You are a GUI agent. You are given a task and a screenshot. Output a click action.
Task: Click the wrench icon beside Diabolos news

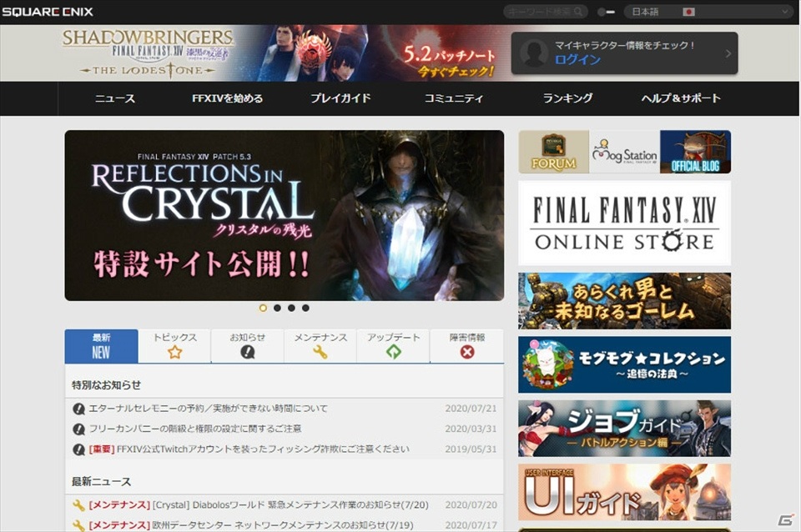(x=78, y=505)
